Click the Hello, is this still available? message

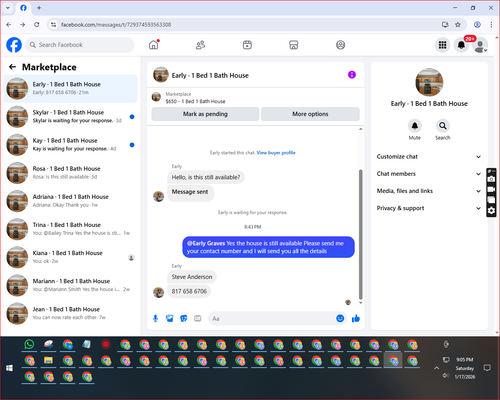(x=206, y=177)
